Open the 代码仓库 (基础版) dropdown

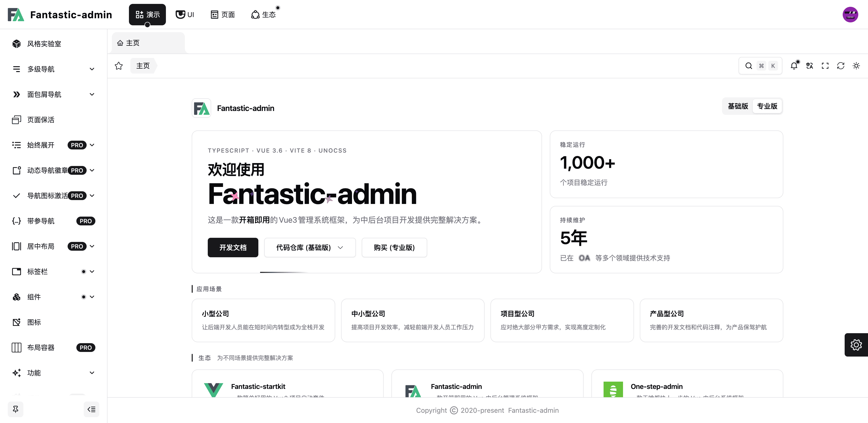pyautogui.click(x=309, y=247)
